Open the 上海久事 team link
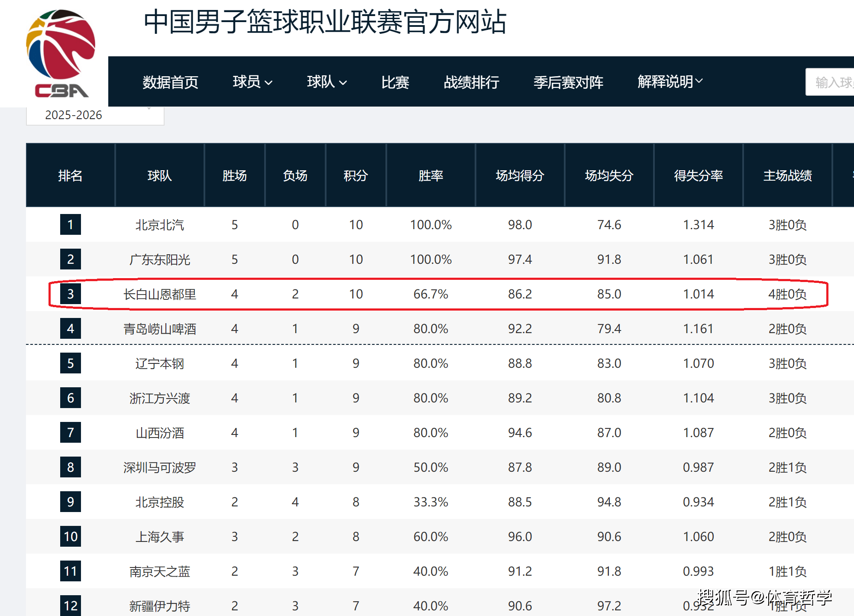854x616 pixels. click(x=159, y=537)
